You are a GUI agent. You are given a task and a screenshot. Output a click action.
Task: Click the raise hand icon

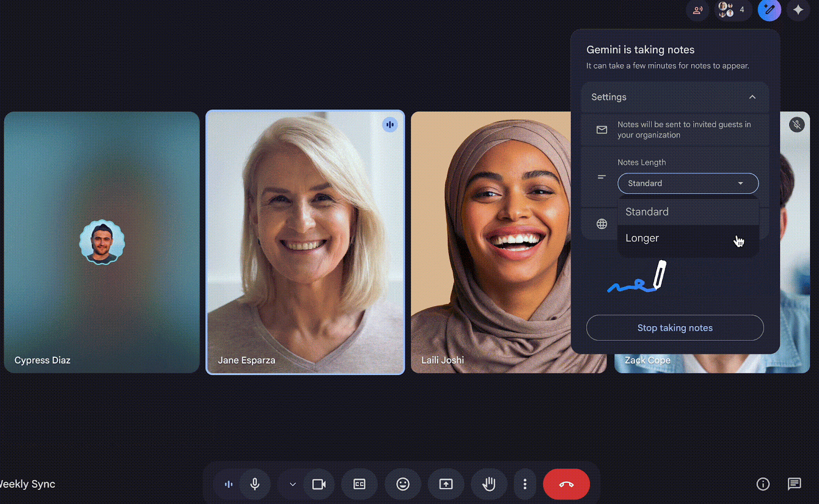489,484
